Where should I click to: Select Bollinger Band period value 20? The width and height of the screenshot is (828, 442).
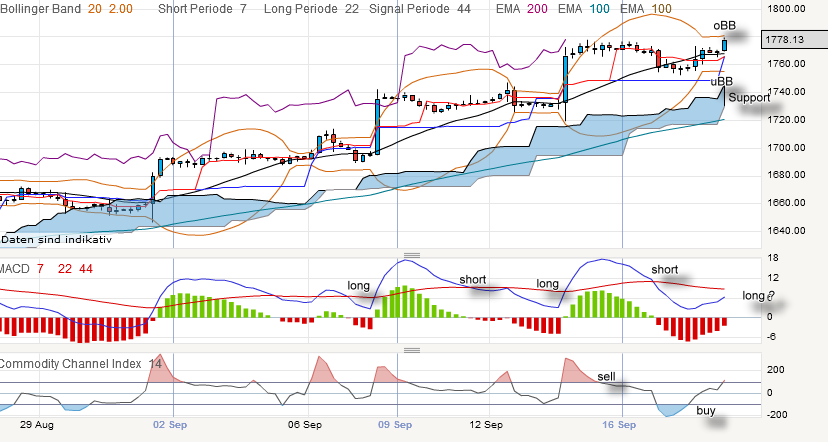(95, 9)
